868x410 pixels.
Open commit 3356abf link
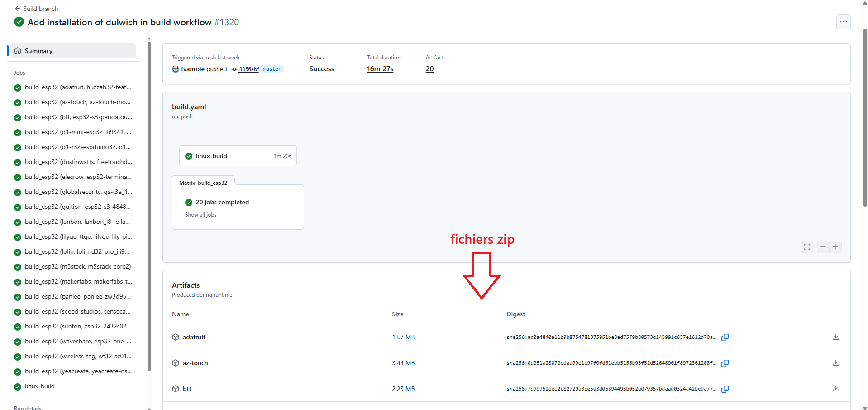point(248,69)
